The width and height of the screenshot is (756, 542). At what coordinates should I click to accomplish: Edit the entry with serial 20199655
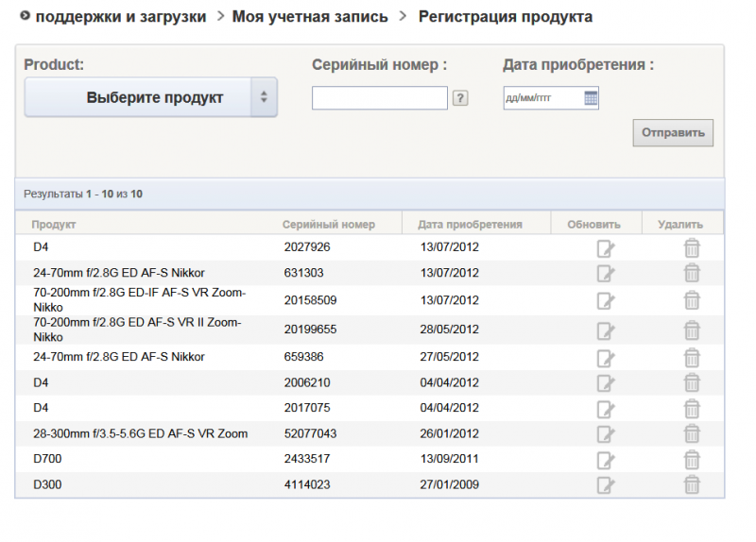point(606,330)
